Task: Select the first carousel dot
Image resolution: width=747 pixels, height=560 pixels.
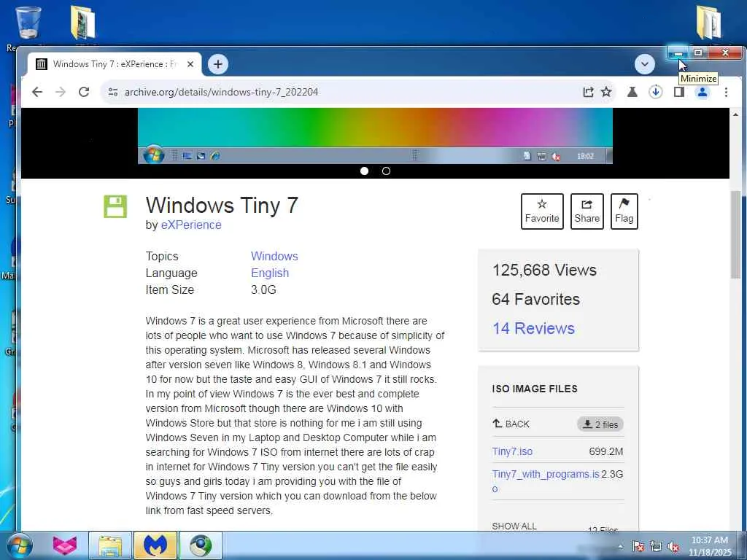Action: 365,171
